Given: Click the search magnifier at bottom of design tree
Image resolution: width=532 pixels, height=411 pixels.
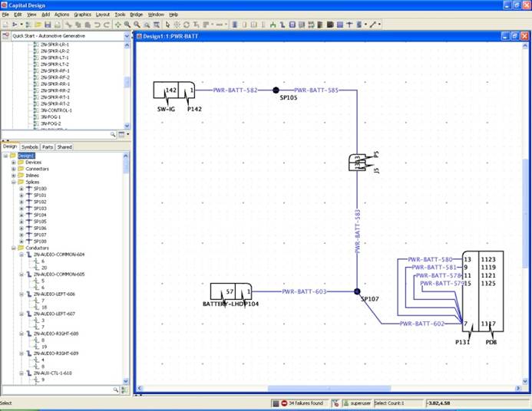Looking at the screenshot, I should 116,390.
